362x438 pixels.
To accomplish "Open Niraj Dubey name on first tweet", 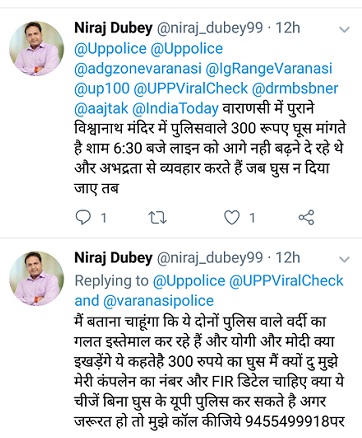I will [x=113, y=28].
